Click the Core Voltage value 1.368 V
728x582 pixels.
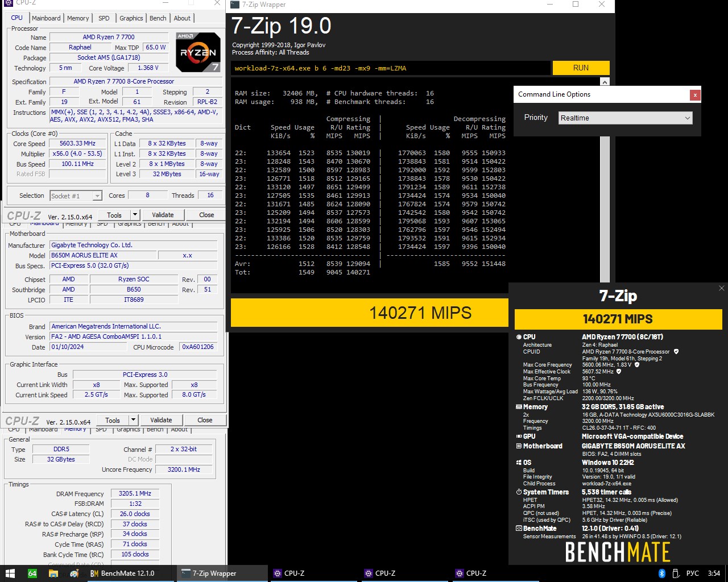148,68
